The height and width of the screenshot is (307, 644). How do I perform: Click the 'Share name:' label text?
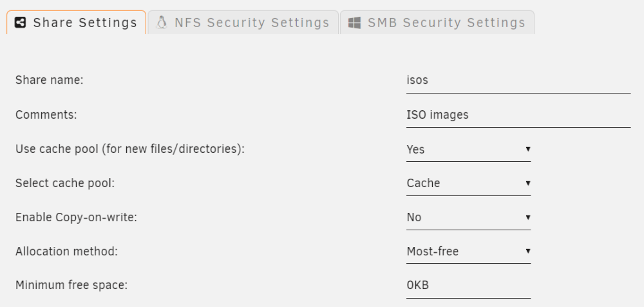pyautogui.click(x=50, y=80)
